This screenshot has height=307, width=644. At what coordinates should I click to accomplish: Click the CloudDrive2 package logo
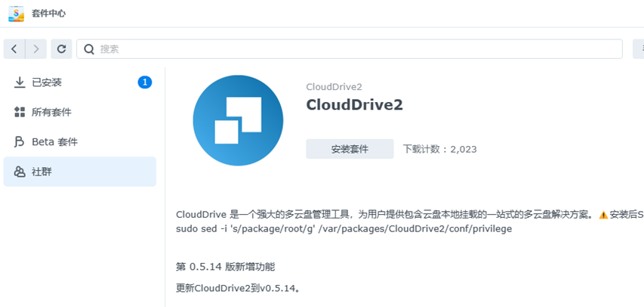[239, 120]
